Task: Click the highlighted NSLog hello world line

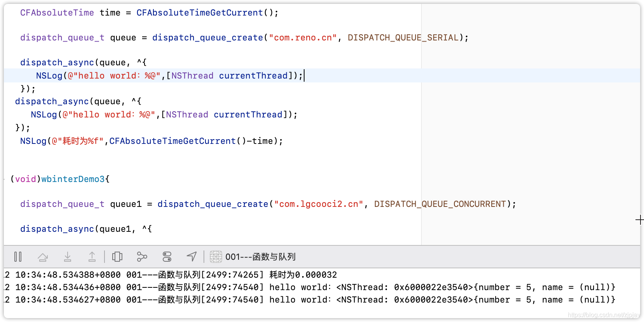Action: click(x=322, y=75)
